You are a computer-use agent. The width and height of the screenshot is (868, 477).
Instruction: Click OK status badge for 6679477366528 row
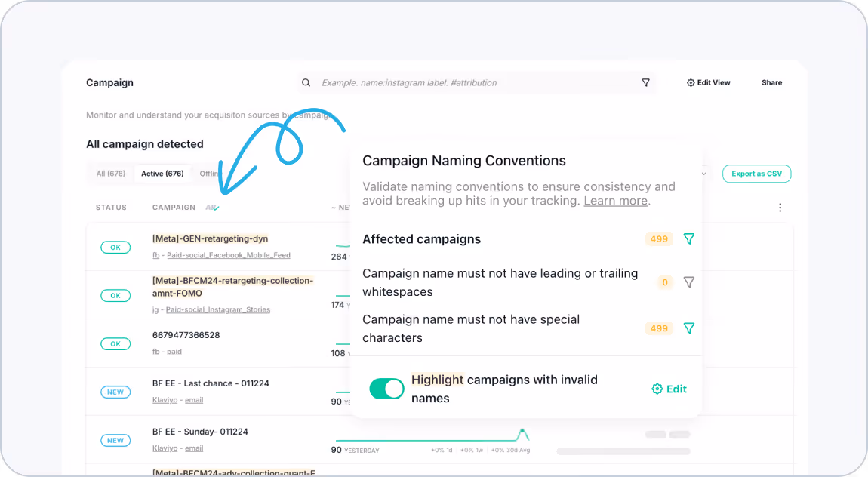point(115,343)
